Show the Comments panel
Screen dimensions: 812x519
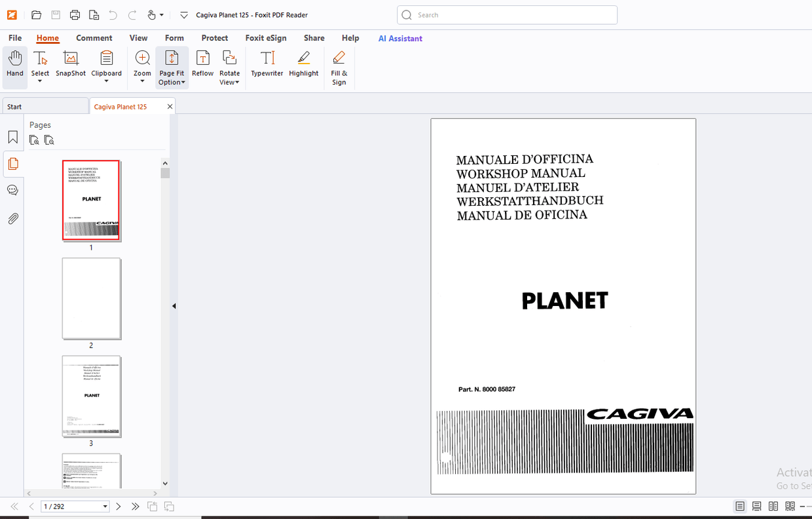(x=12, y=190)
